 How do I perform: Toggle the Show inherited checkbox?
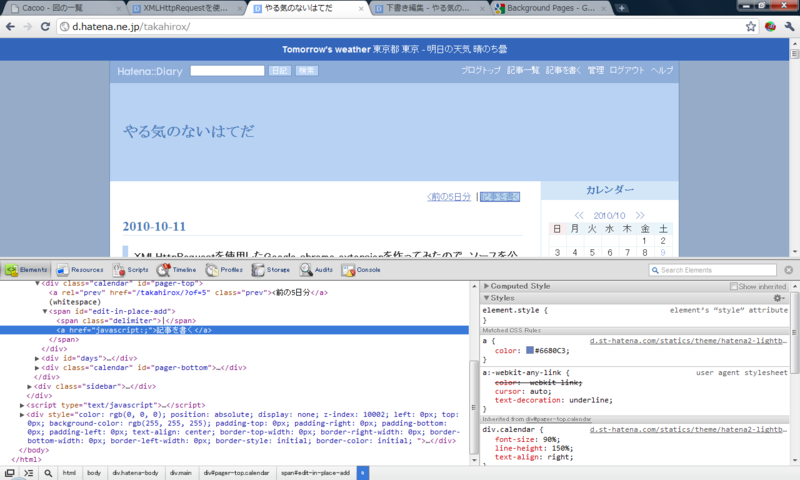coord(734,286)
